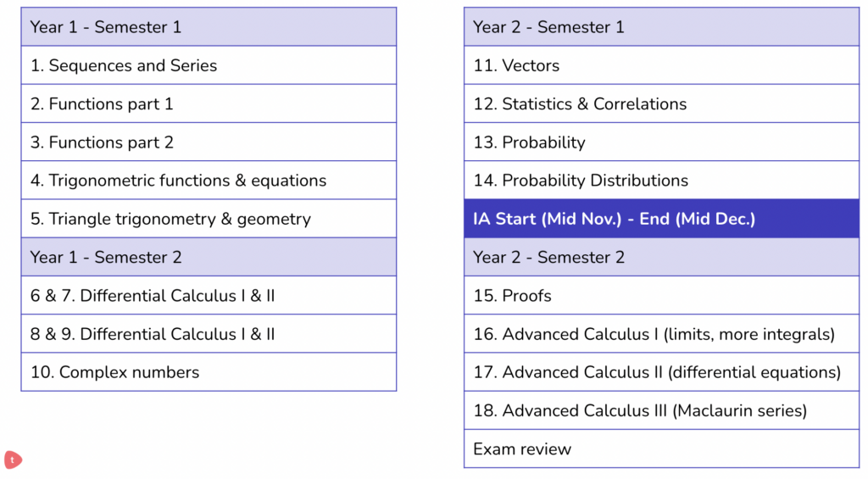868x479 pixels.
Task: Click the Exam review row
Action: point(661,448)
